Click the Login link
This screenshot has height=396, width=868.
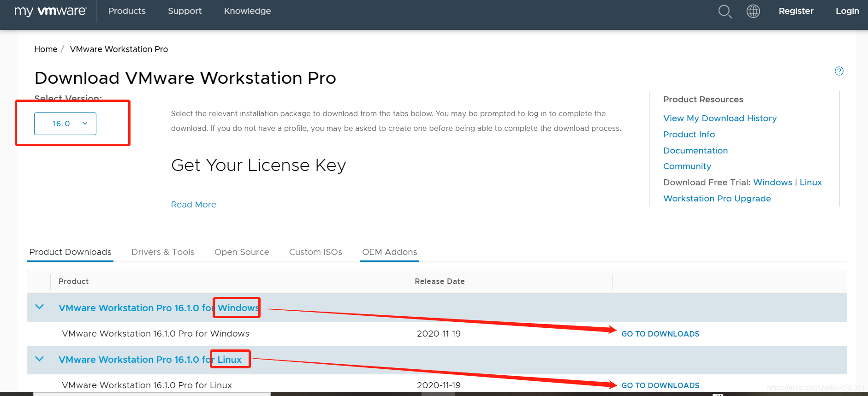coord(847,11)
